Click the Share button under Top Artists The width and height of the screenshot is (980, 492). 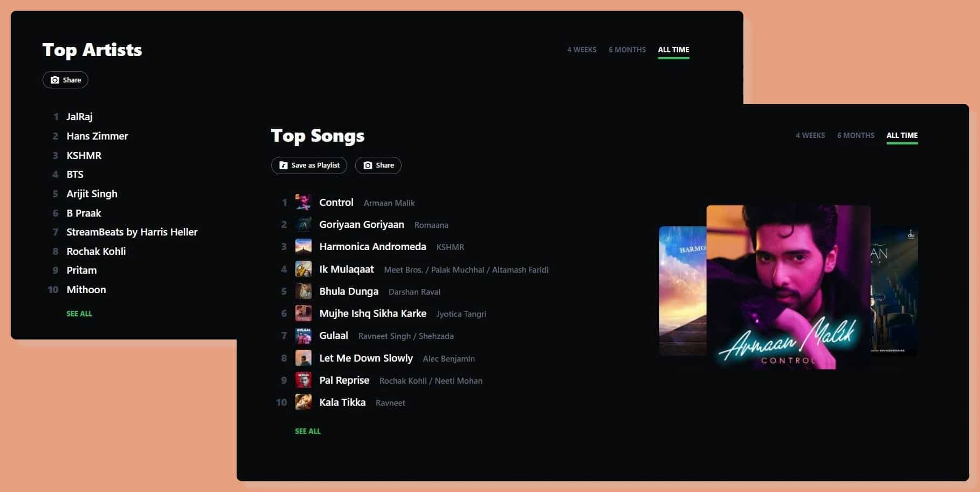click(65, 80)
